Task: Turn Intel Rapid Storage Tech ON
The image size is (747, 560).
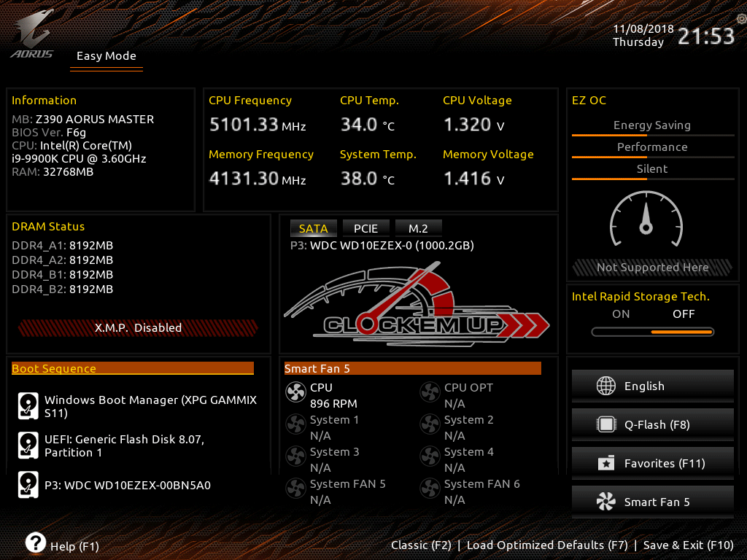Action: click(621, 314)
